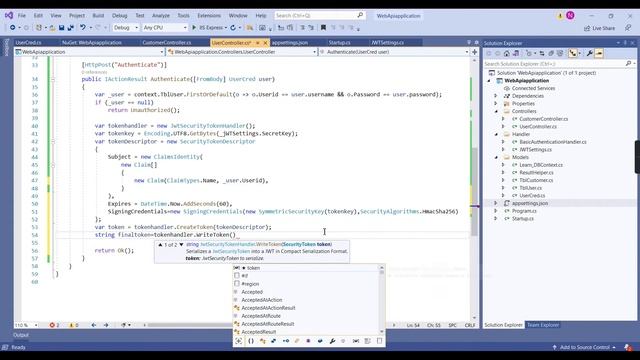Click the previous issue left arrow in editor bar
The height and width of the screenshot is (360, 640).
point(94,325)
